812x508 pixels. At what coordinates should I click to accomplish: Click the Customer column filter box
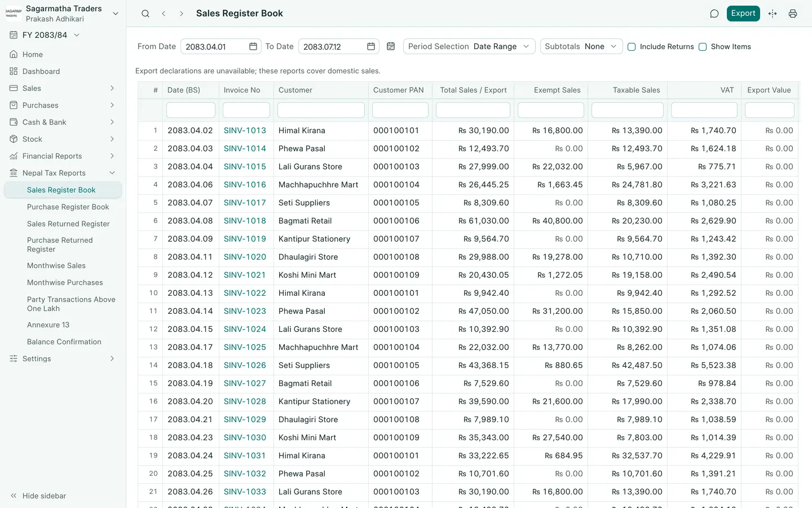pyautogui.click(x=321, y=110)
